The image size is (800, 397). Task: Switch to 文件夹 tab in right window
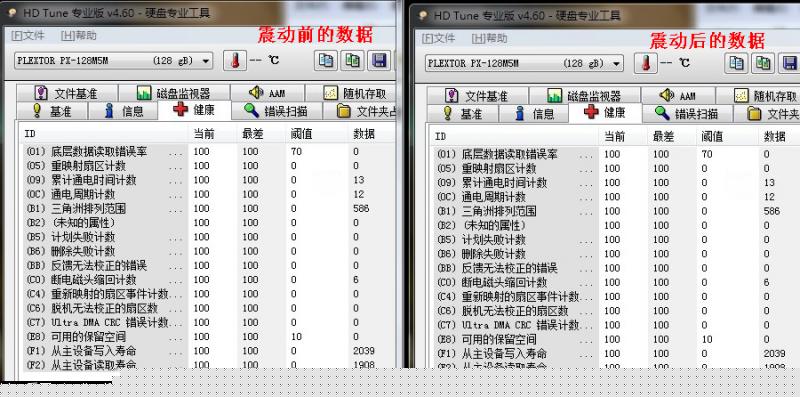click(767, 114)
